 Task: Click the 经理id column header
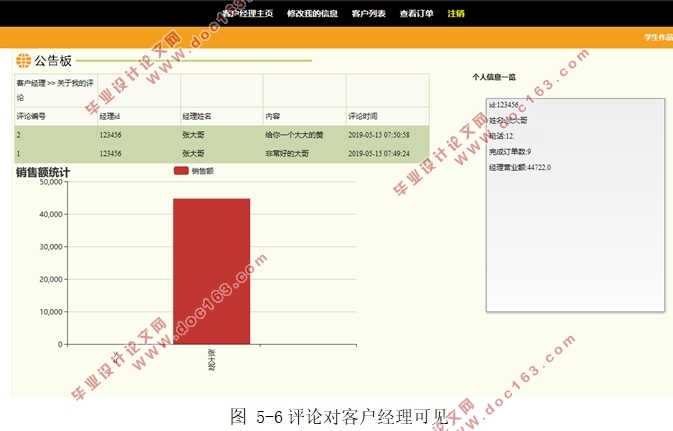point(110,116)
